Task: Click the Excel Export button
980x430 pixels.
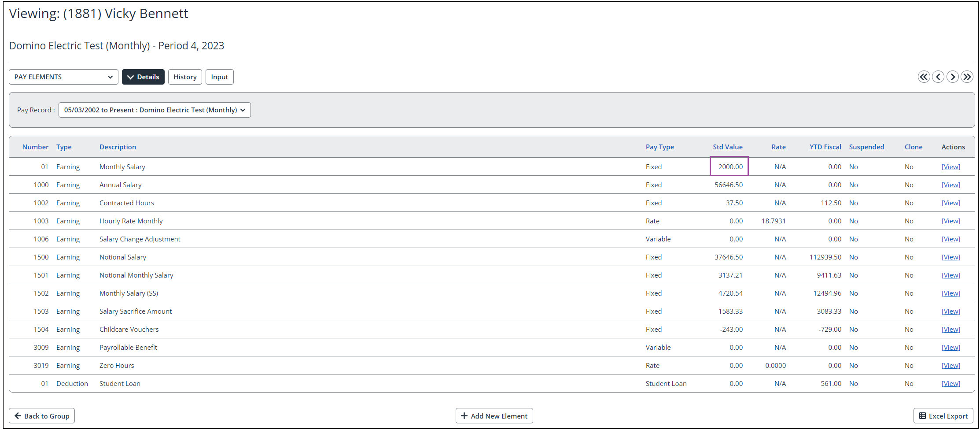Action: coord(943,416)
